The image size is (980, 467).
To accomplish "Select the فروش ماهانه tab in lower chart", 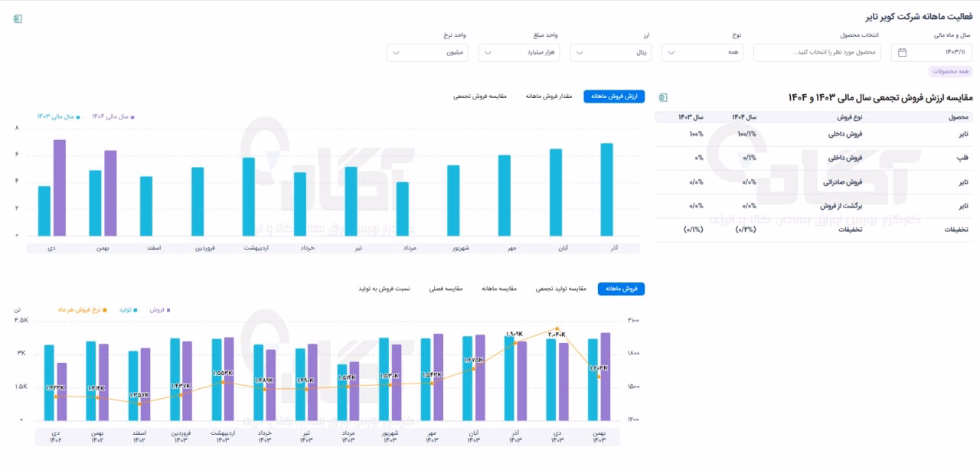I will [622, 289].
